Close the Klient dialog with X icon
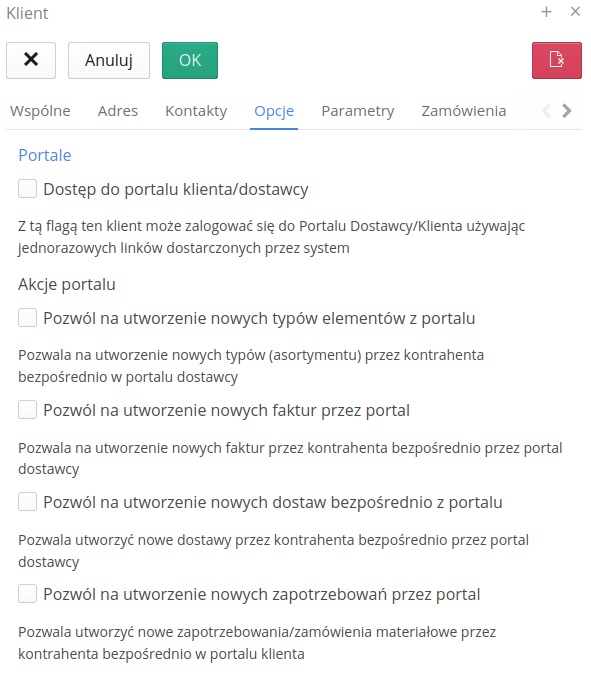591x683 pixels. (575, 12)
